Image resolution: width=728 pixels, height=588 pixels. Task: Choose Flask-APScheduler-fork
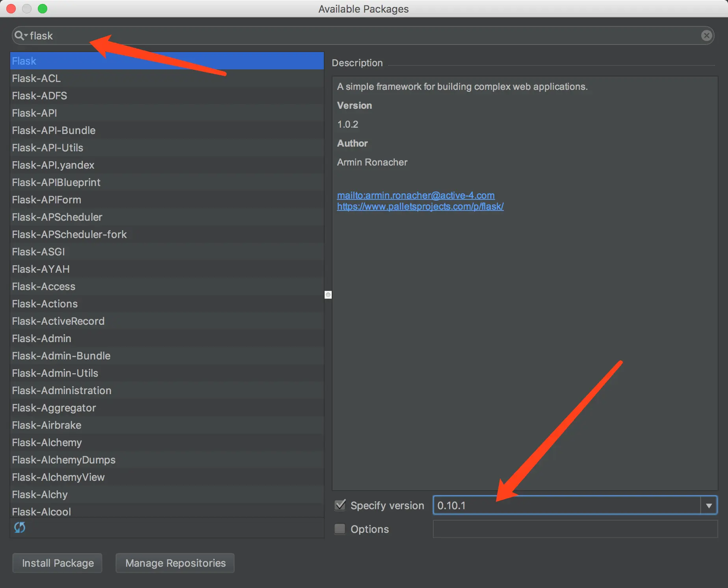[167, 234]
